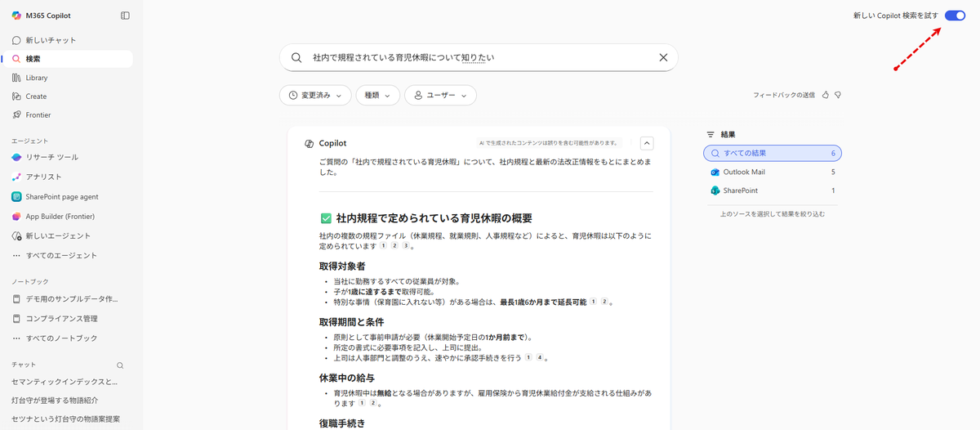Clear the search box with X icon
The height and width of the screenshot is (430, 980).
663,58
